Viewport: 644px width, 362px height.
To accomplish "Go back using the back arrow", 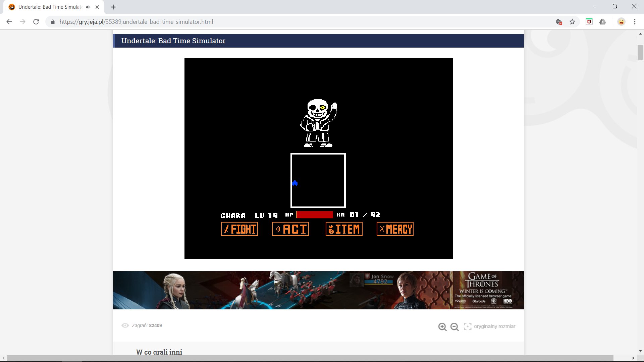I will click(9, 21).
